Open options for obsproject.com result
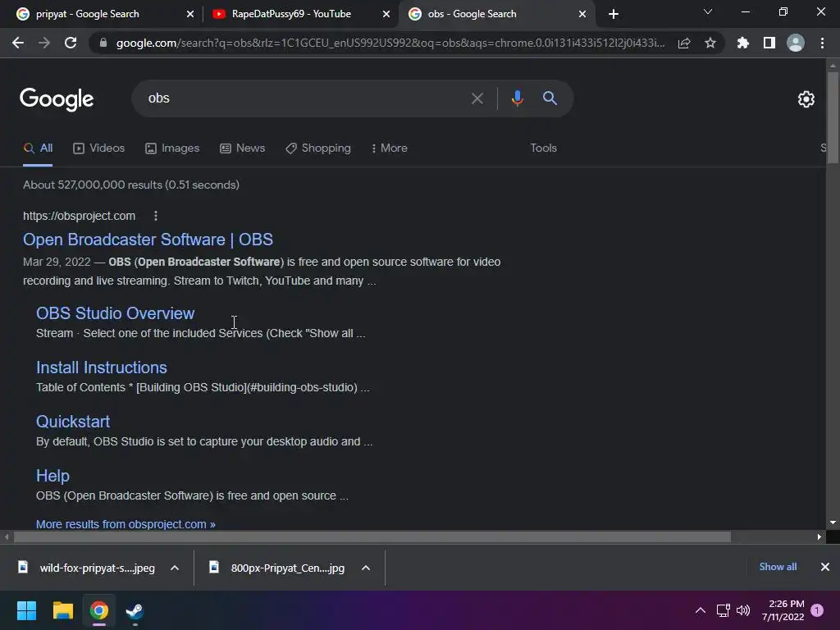 coord(156,216)
